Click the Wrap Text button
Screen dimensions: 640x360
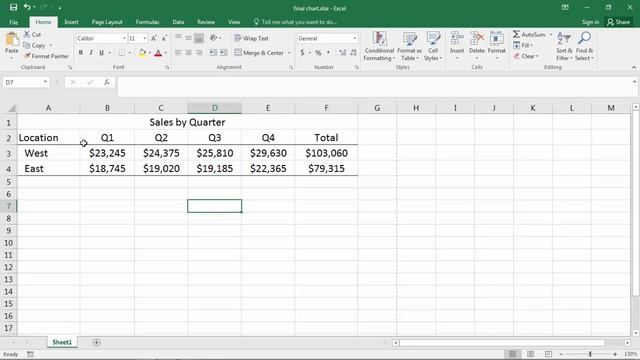251,38
